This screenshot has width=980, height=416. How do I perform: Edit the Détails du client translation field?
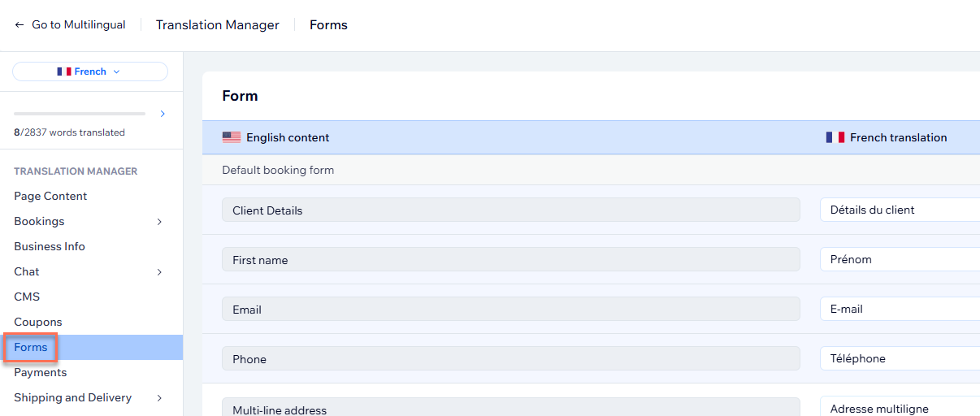tap(900, 210)
